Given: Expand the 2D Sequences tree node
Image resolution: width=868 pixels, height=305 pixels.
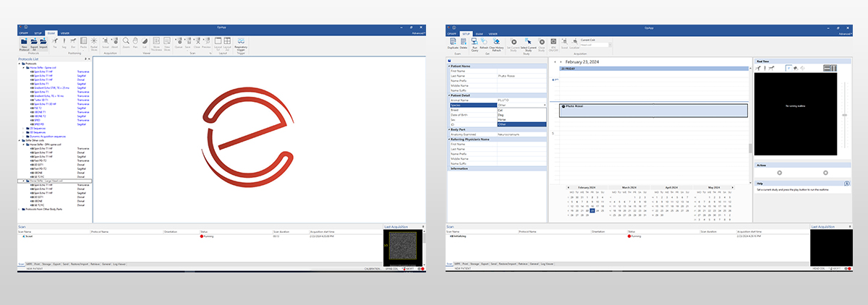Looking at the screenshot, I should (23, 128).
